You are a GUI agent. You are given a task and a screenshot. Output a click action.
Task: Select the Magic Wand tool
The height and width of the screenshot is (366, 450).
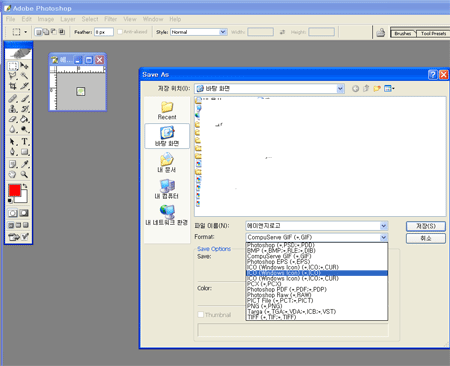(x=24, y=76)
